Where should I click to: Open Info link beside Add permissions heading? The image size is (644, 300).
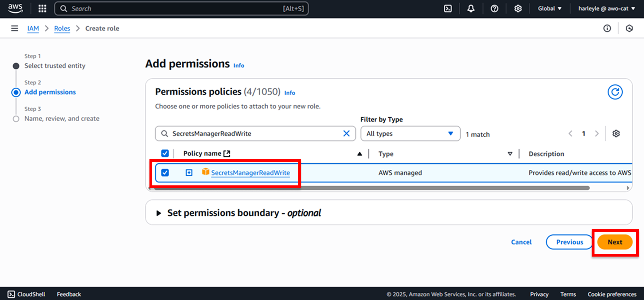pos(239,66)
